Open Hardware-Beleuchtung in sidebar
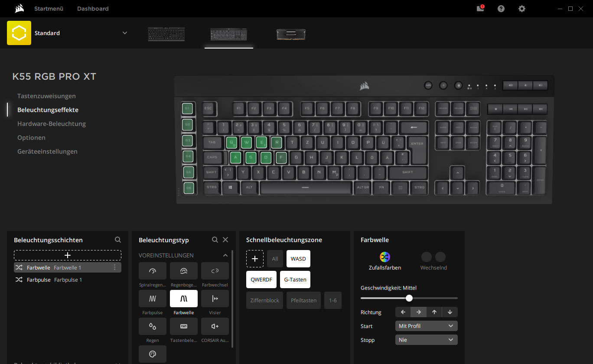The image size is (593, 364). click(x=52, y=123)
